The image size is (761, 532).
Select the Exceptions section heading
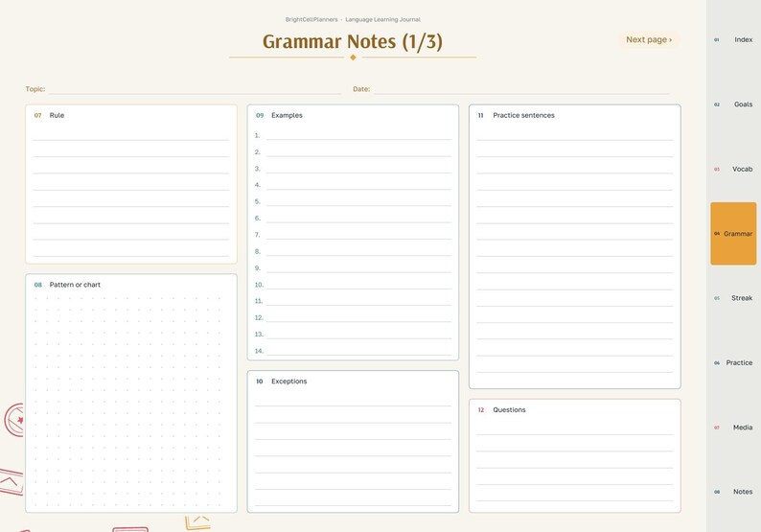point(288,382)
